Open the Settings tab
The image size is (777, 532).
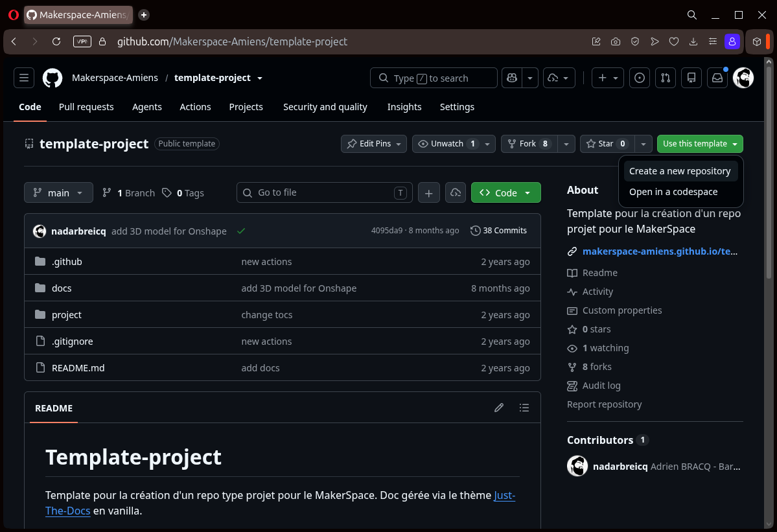pos(457,107)
